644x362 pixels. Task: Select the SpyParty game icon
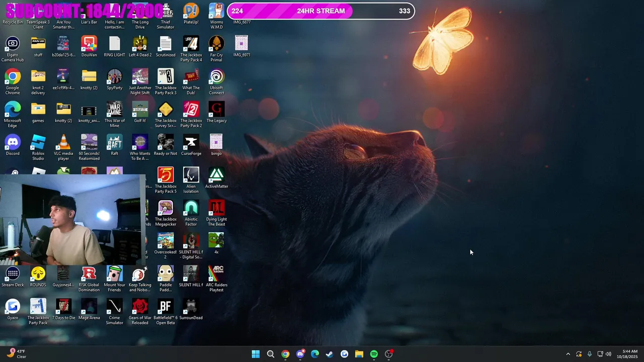(x=114, y=79)
